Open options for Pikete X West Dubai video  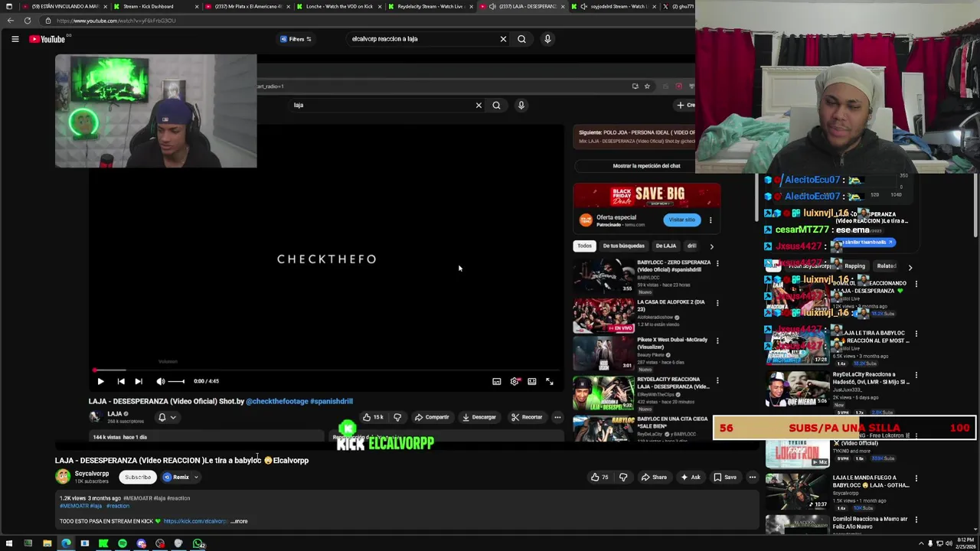(x=717, y=342)
